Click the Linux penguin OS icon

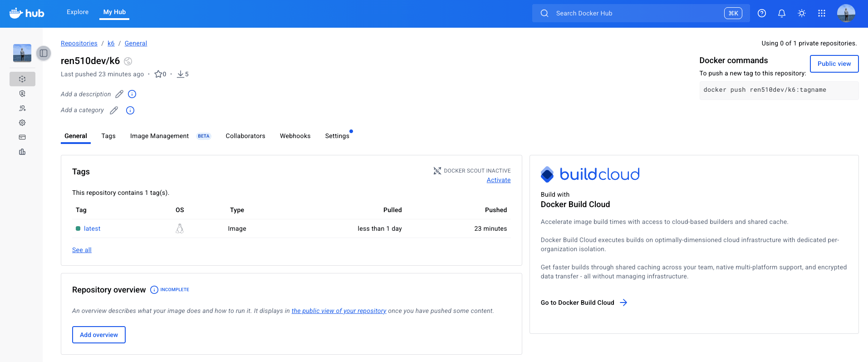(180, 228)
